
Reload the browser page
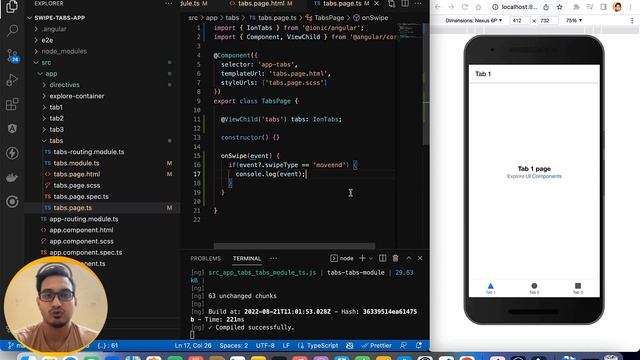[464, 7]
